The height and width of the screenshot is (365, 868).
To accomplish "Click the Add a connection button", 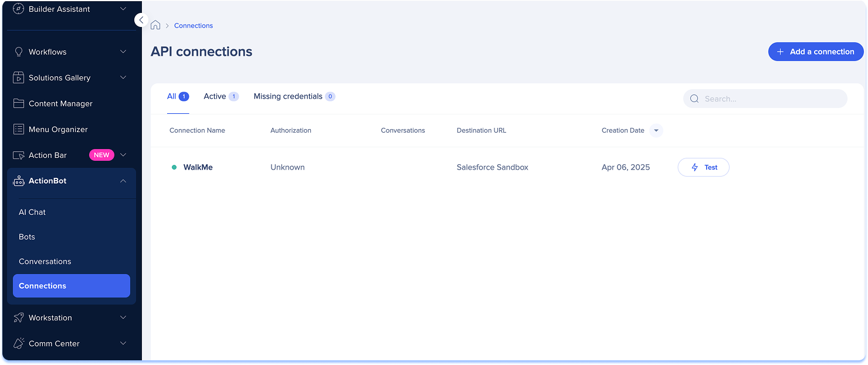I will point(815,52).
